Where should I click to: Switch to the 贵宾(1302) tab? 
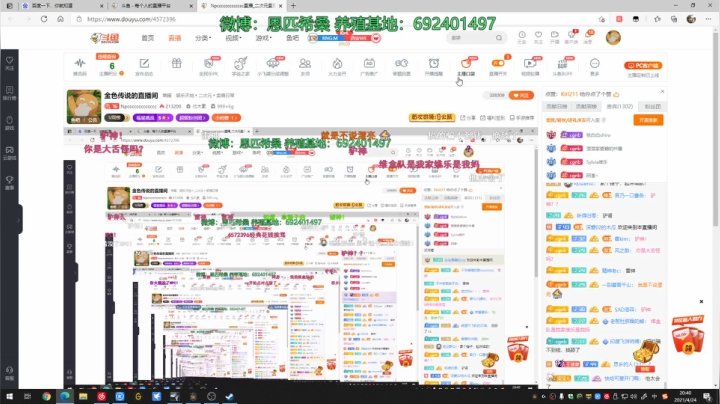619,107
